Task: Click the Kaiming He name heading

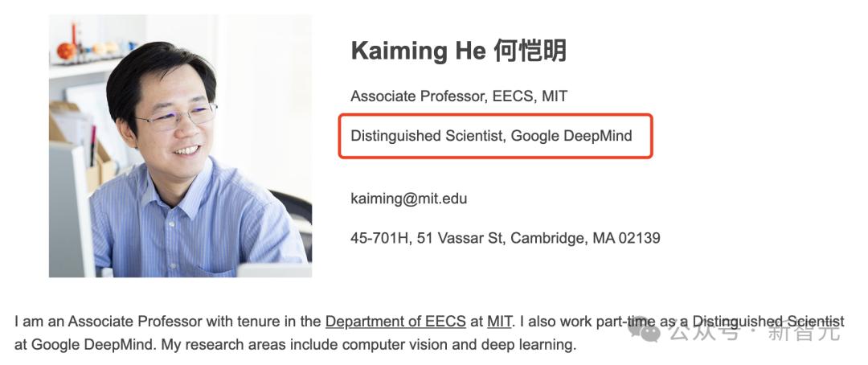Action: tap(418, 51)
